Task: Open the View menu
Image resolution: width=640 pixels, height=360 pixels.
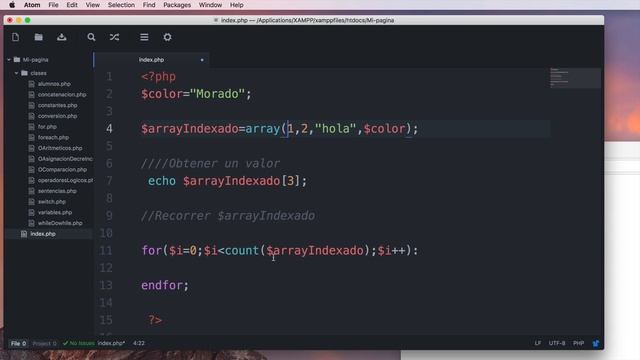Action: coord(93,5)
